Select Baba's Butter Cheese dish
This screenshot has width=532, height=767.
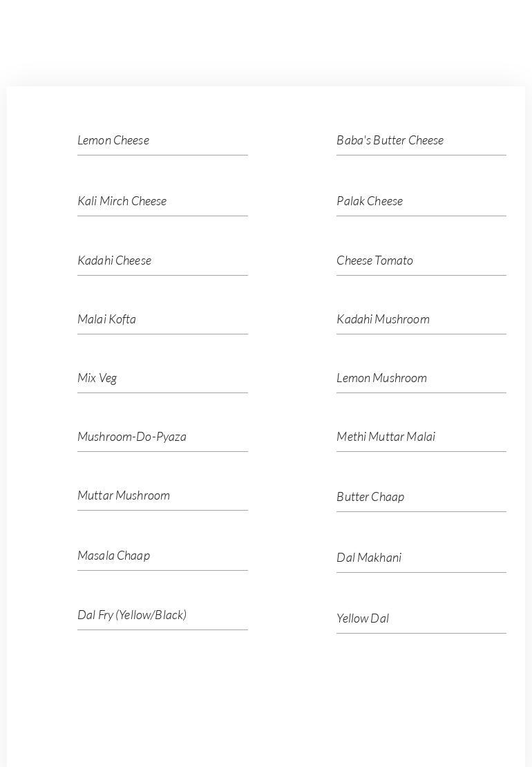tap(390, 140)
